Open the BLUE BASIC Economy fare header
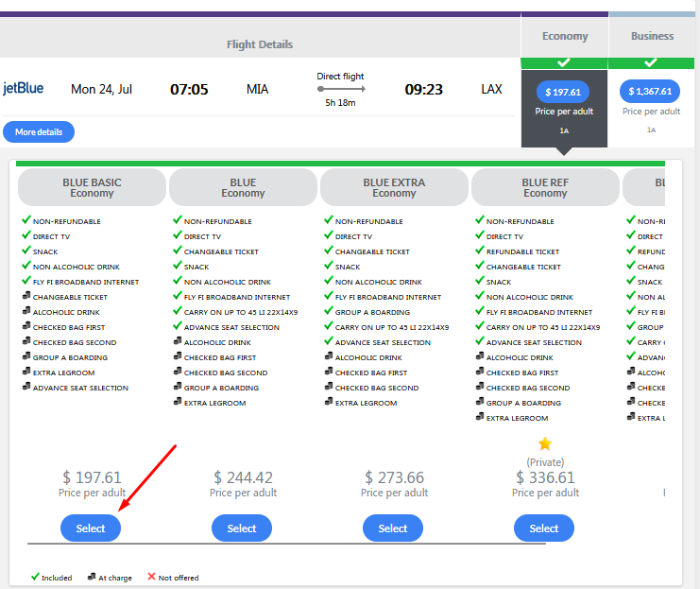Screen dimensions: 700x589 (92, 188)
